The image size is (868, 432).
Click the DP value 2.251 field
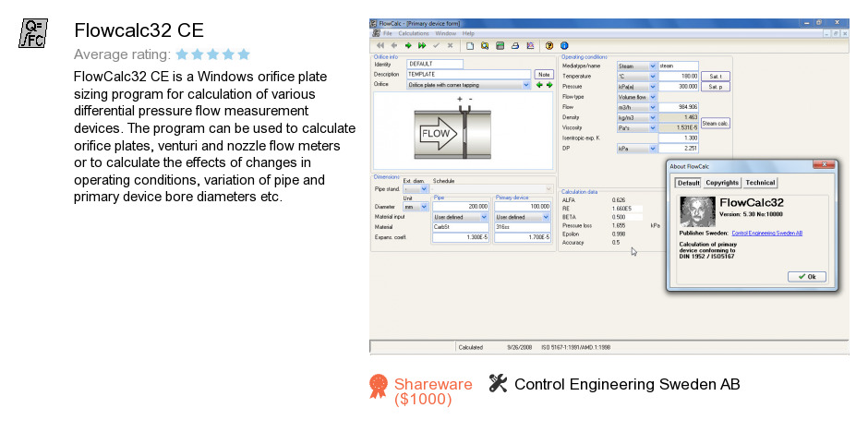pyautogui.click(x=679, y=149)
